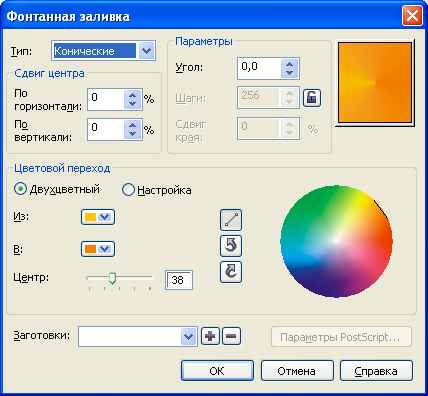Click the Сдвиг края input field
Viewport: 428px width, 396px height.
tap(258, 128)
